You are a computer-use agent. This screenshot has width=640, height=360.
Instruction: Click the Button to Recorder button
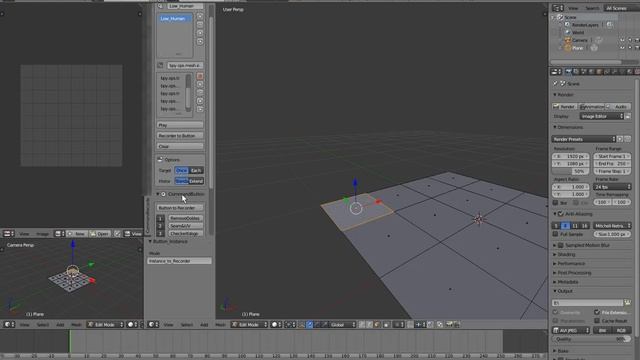click(180, 208)
